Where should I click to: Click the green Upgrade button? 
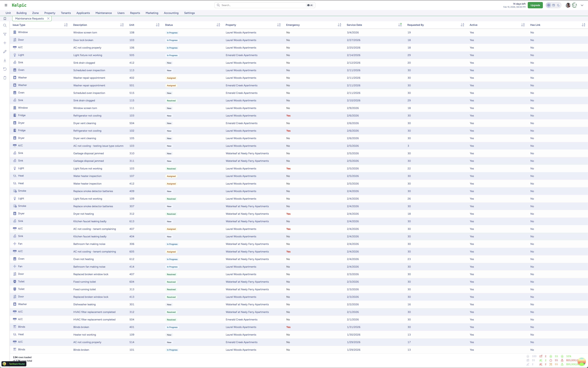point(535,5)
